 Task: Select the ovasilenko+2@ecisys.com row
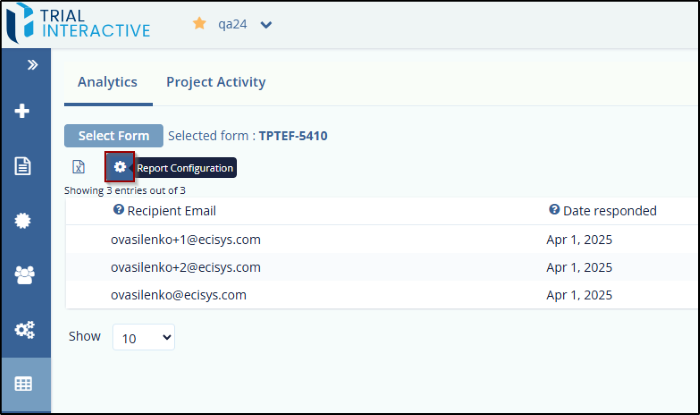coord(185,267)
